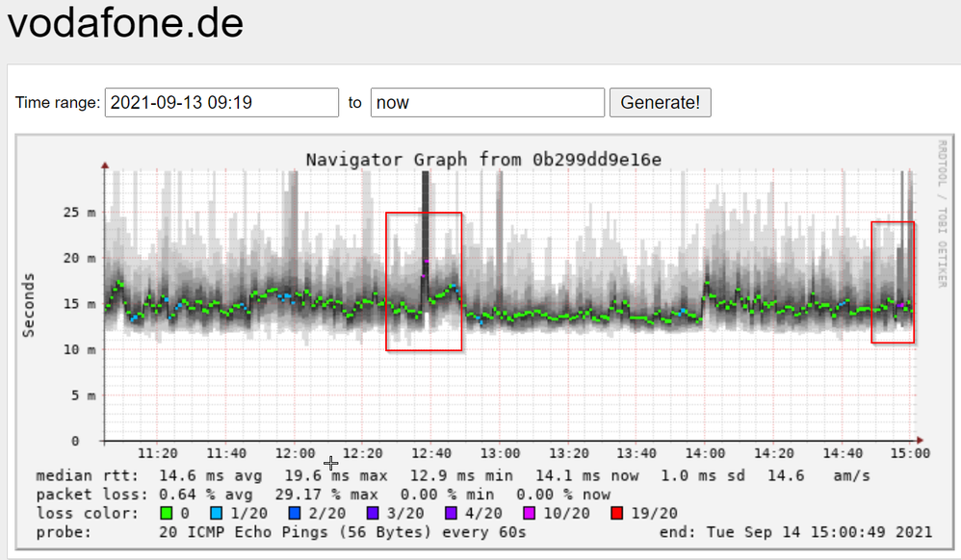Click the 'loss color:' row label
Screen dimensions: 961x560
point(87,513)
